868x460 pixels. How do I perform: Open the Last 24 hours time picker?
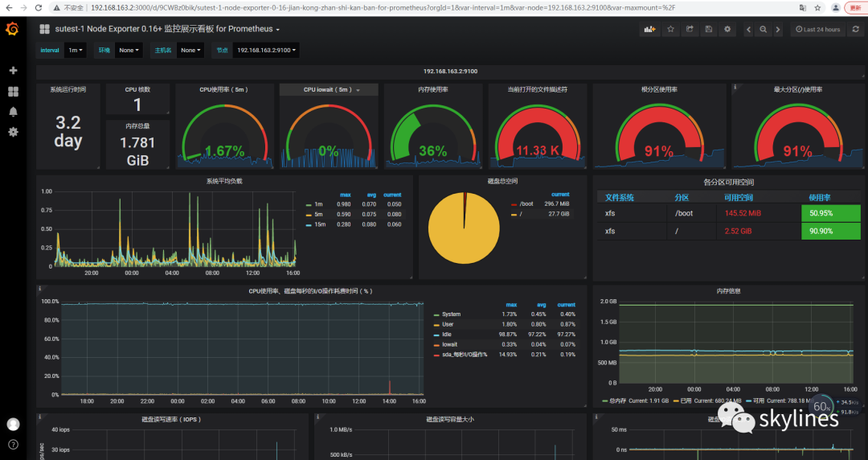pos(818,30)
